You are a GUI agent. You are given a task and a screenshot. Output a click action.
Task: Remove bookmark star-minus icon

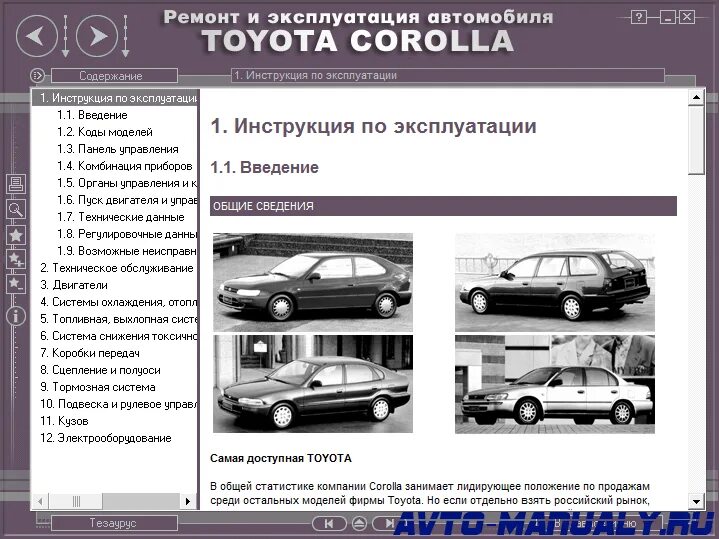[16, 283]
